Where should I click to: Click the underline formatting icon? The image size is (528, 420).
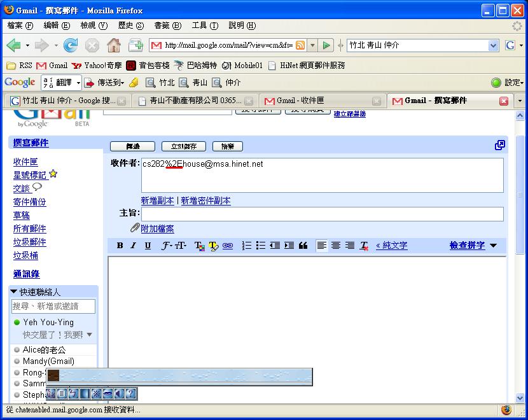[148, 246]
